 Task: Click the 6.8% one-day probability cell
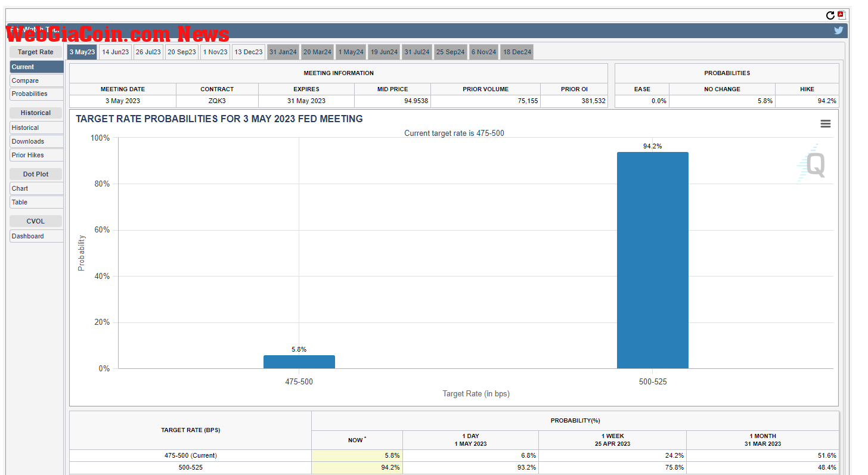(470, 455)
